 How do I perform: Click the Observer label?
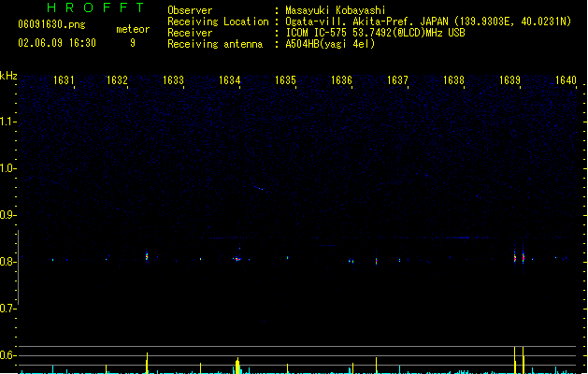[190, 10]
